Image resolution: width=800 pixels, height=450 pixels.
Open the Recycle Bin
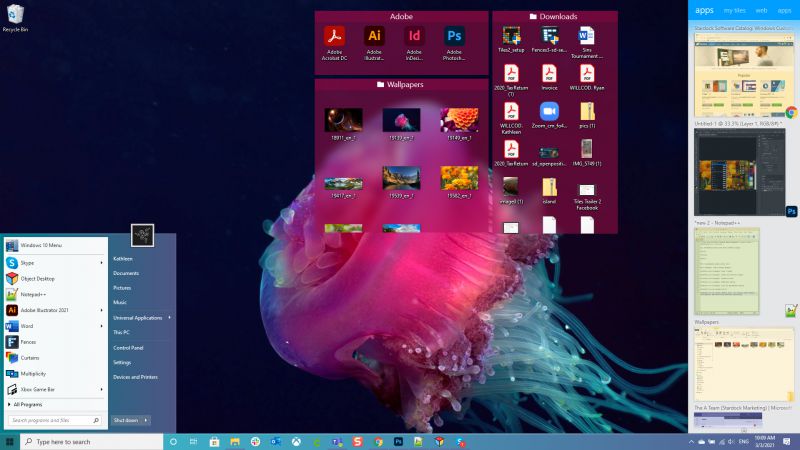tap(15, 16)
